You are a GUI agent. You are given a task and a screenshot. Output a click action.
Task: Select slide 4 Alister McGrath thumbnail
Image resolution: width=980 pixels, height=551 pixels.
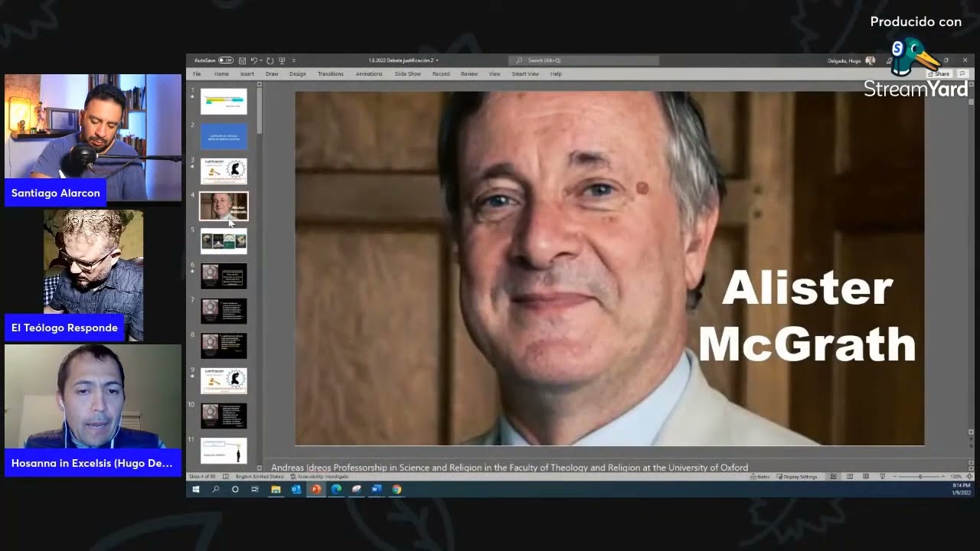pos(224,206)
